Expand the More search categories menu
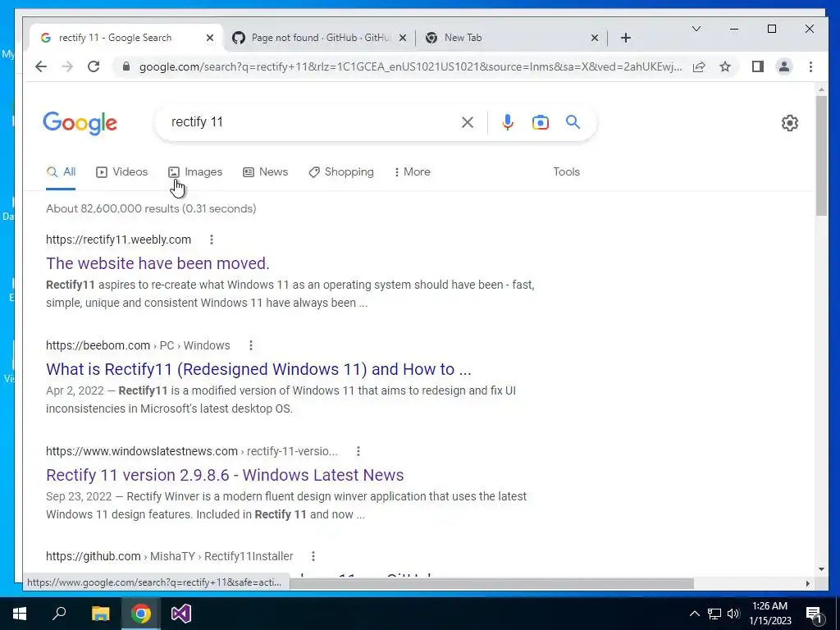 pos(412,172)
